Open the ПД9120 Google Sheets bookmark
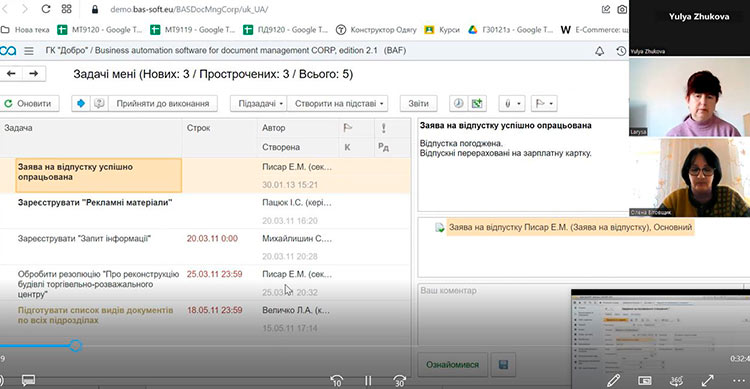 285,30
